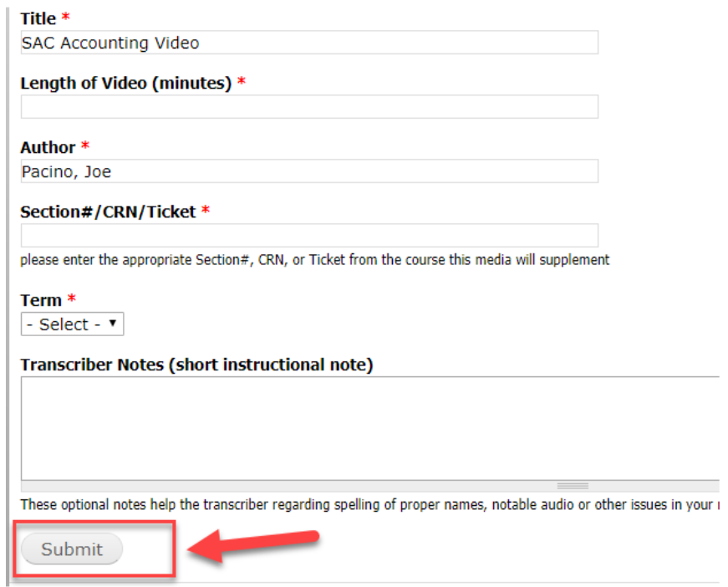728x587 pixels.
Task: Grab the resize grip below Transcriber Notes box
Action: point(573,486)
